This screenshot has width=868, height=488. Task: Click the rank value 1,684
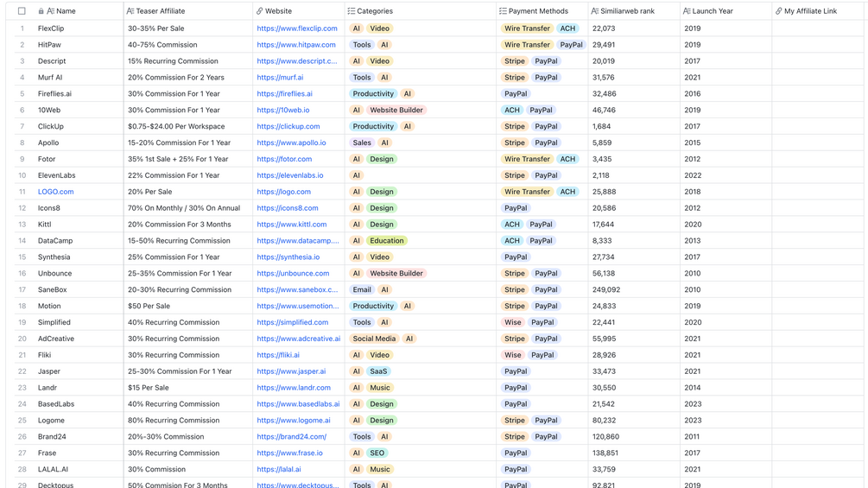point(602,127)
